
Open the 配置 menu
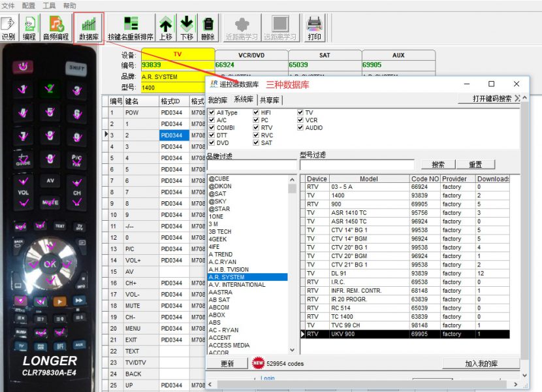[29, 5]
